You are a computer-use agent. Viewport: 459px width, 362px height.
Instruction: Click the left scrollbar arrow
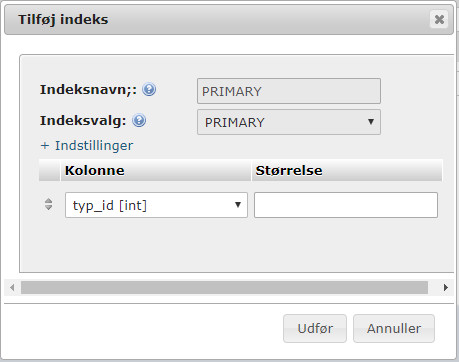coord(12,287)
